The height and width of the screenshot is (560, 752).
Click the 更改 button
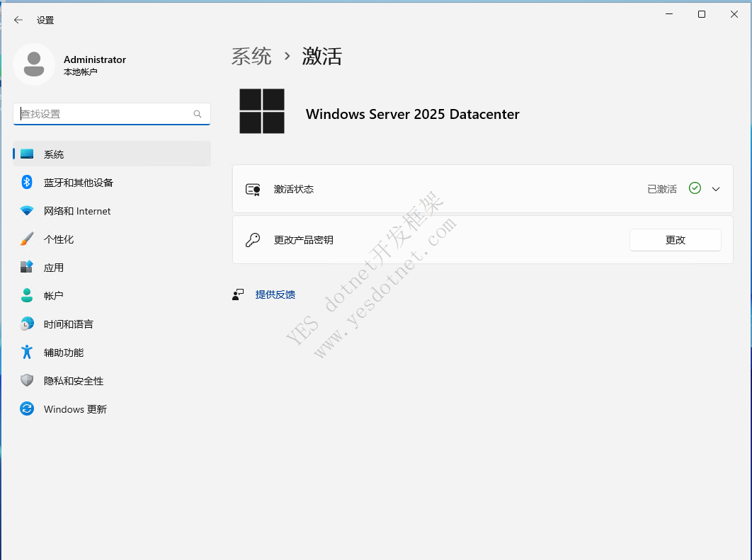point(676,240)
